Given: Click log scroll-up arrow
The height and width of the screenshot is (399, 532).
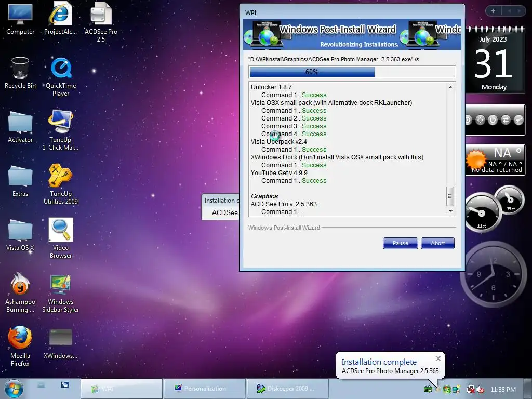Looking at the screenshot, I should 450,87.
